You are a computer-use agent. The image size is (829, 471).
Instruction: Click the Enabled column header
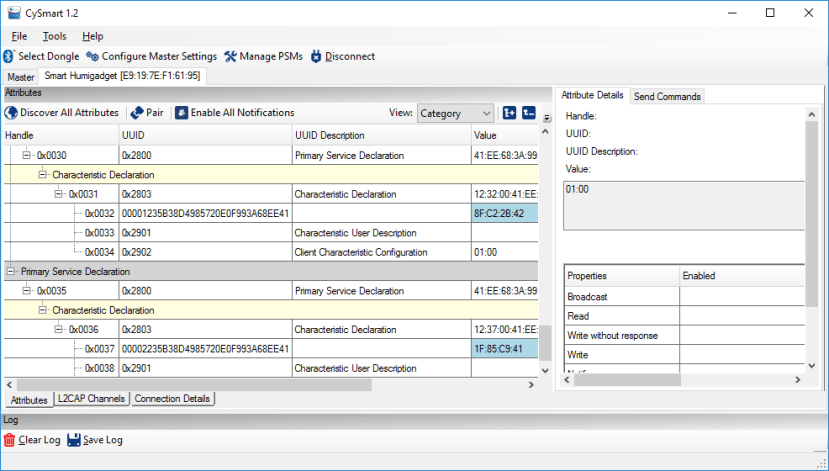click(x=742, y=276)
